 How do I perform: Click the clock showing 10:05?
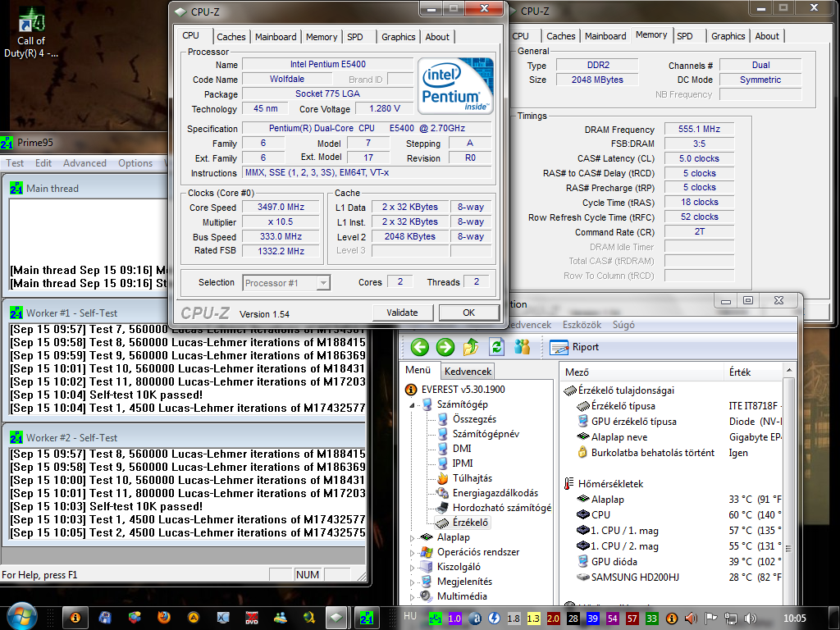click(x=794, y=619)
